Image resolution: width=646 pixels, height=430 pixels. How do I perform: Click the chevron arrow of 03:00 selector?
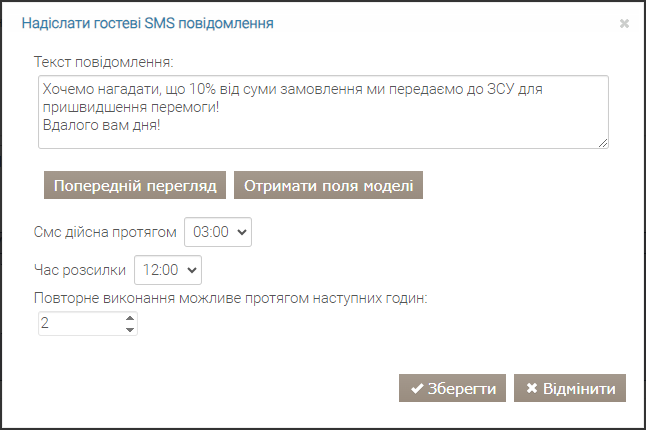pyautogui.click(x=242, y=232)
